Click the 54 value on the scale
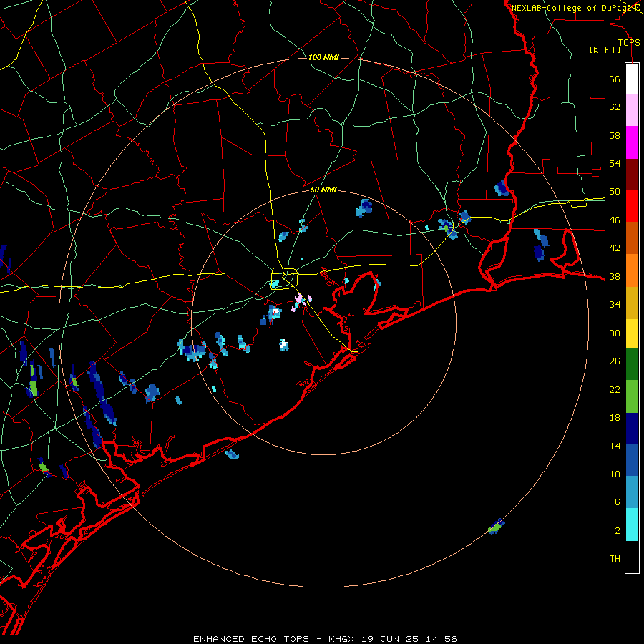The width and height of the screenshot is (644, 644). (615, 163)
